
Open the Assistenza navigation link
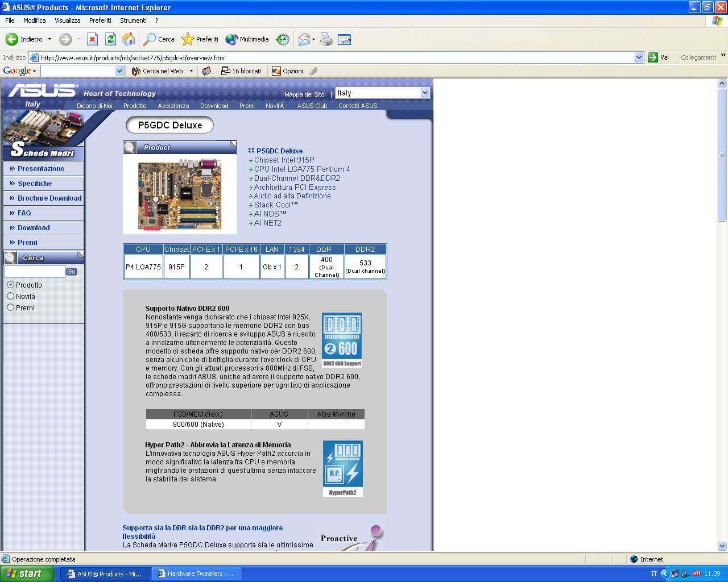(173, 106)
